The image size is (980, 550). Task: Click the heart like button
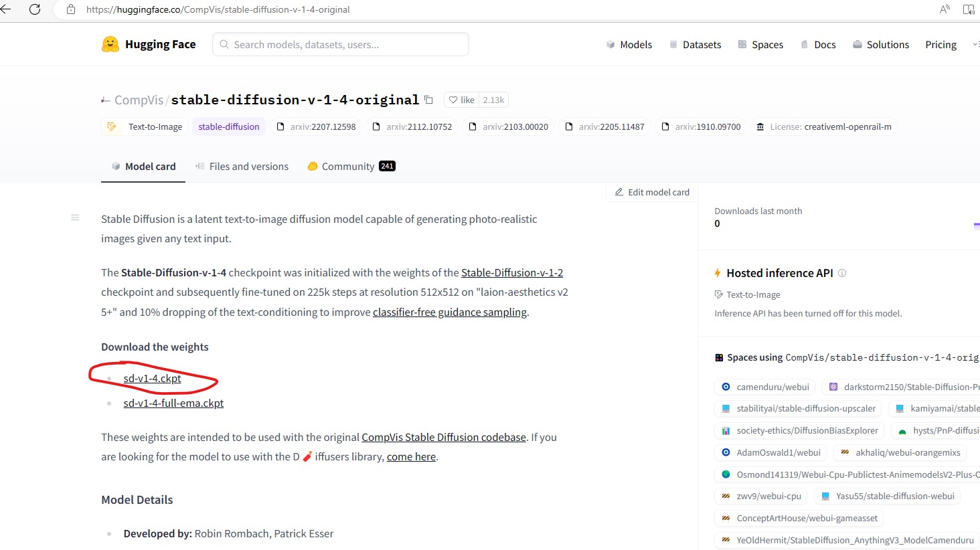(x=453, y=100)
